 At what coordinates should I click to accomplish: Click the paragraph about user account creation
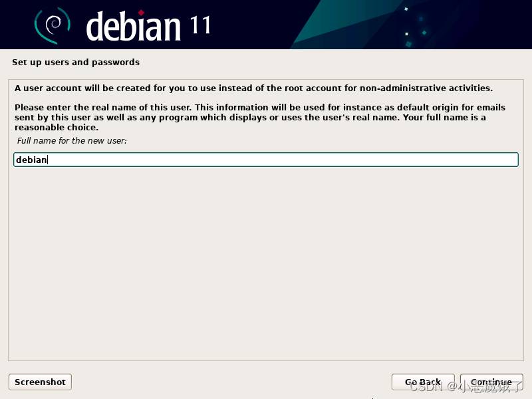253,88
